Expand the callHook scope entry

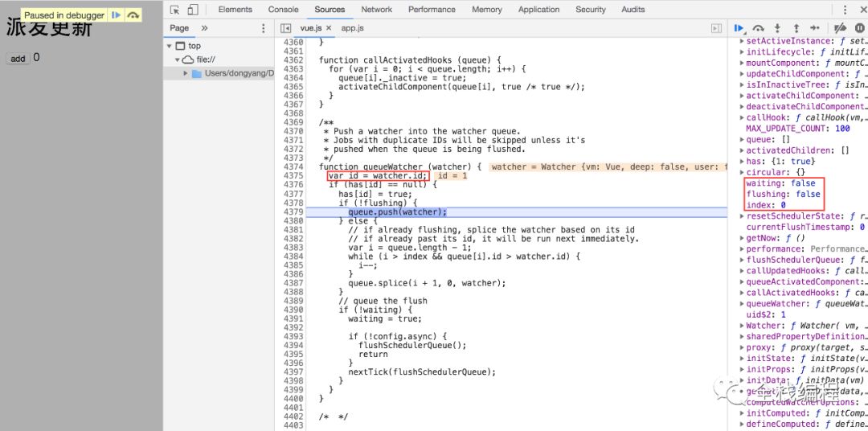[743, 117]
